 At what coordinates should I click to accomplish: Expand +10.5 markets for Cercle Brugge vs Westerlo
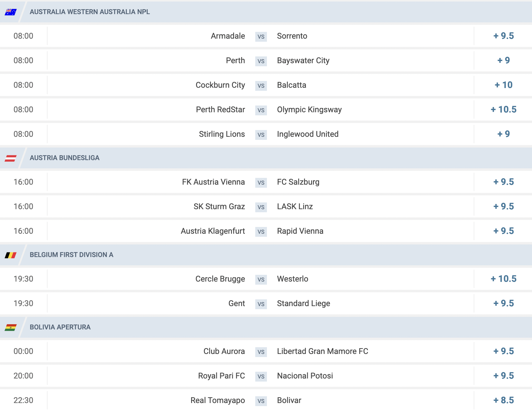pos(503,279)
